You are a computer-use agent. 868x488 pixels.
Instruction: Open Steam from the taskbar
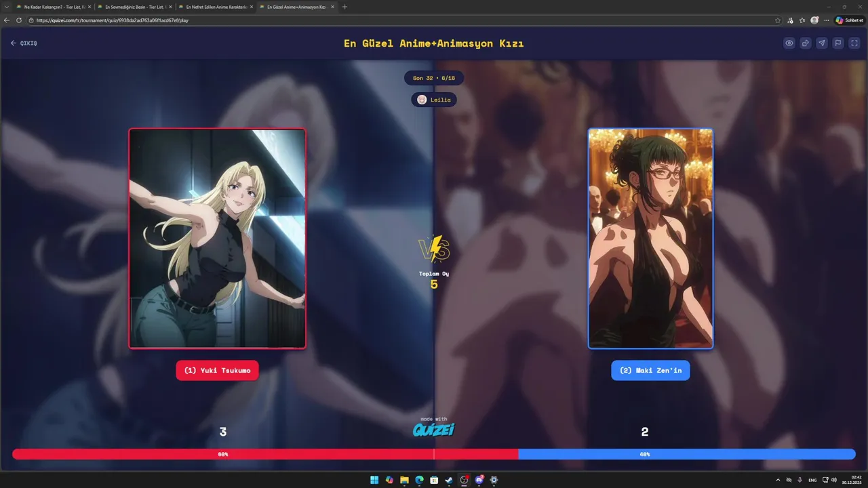[x=449, y=480]
